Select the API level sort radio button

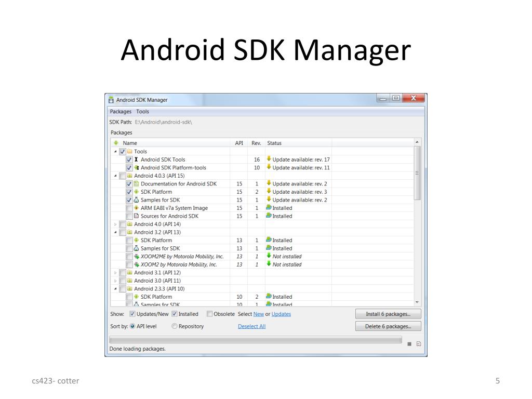(x=132, y=326)
